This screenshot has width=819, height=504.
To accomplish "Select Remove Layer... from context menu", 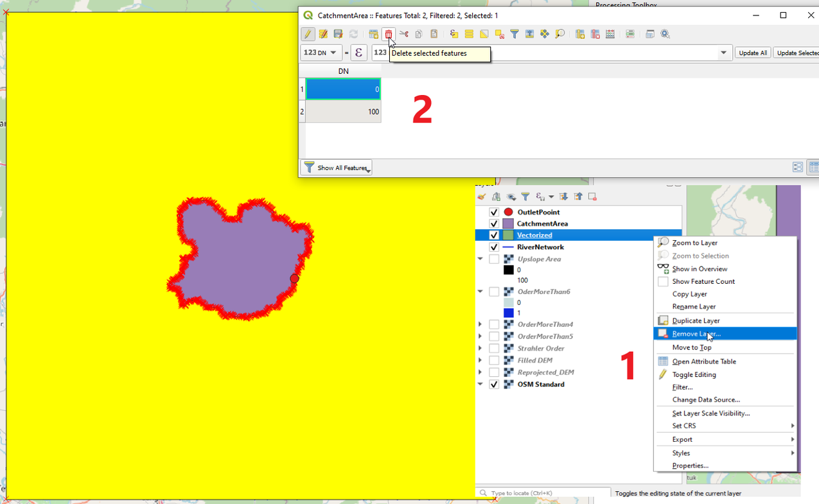I will [x=696, y=334].
